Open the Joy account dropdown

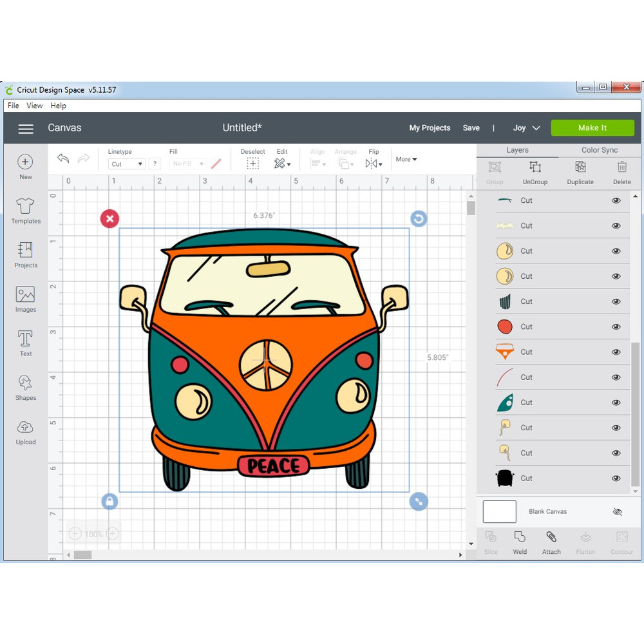click(x=526, y=128)
